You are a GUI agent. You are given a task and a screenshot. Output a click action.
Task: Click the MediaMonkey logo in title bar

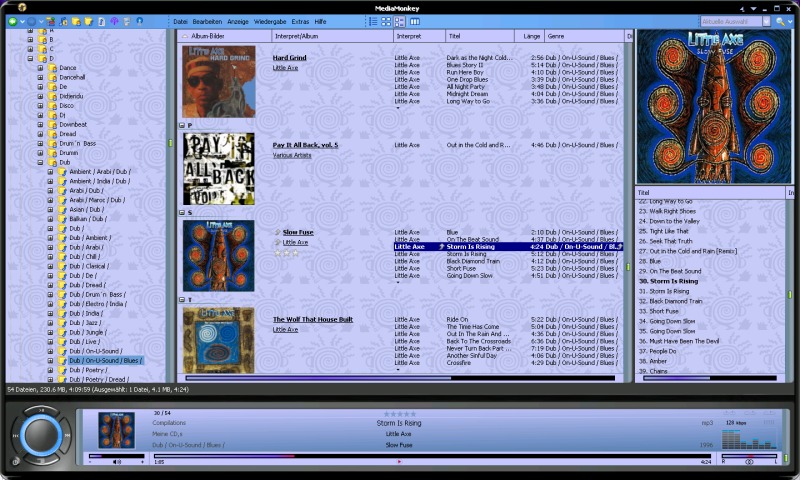pyautogui.click(x=22, y=7)
